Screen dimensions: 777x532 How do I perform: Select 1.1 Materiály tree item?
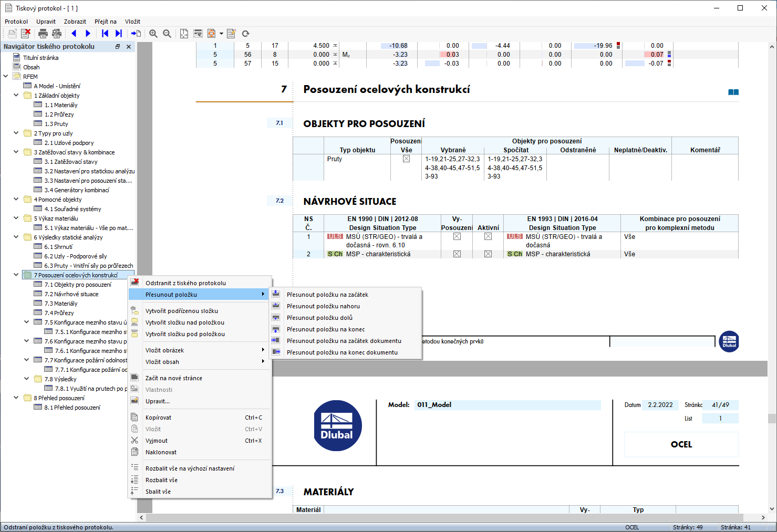pos(61,105)
